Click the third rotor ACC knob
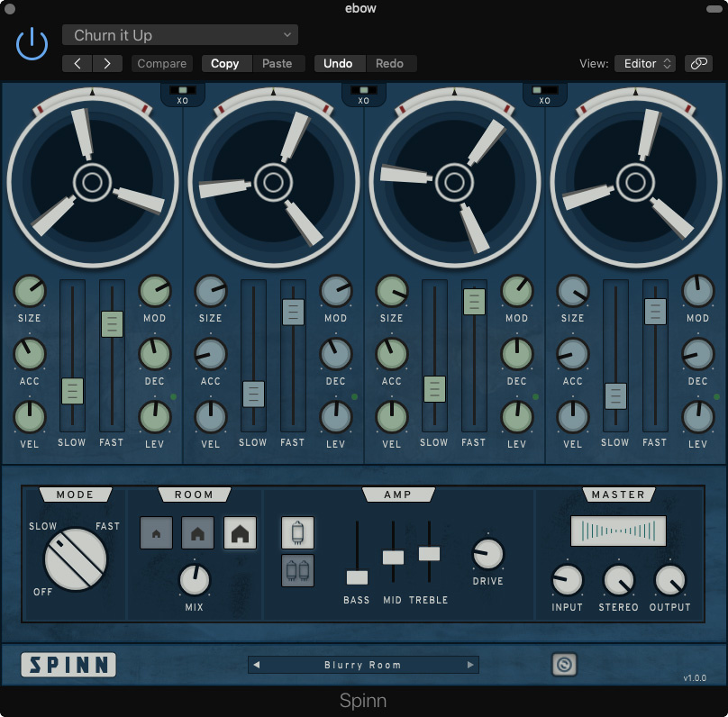Viewport: 728px width, 717px height. click(x=392, y=354)
